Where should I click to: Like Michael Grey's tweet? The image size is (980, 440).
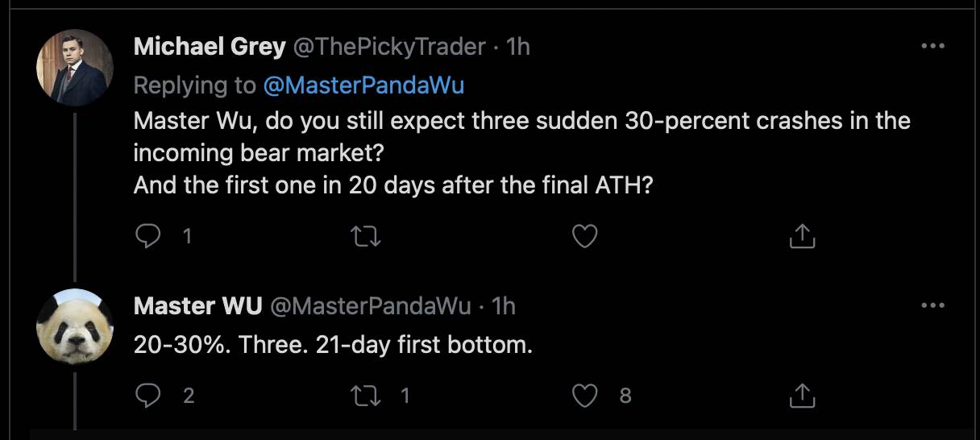(583, 236)
